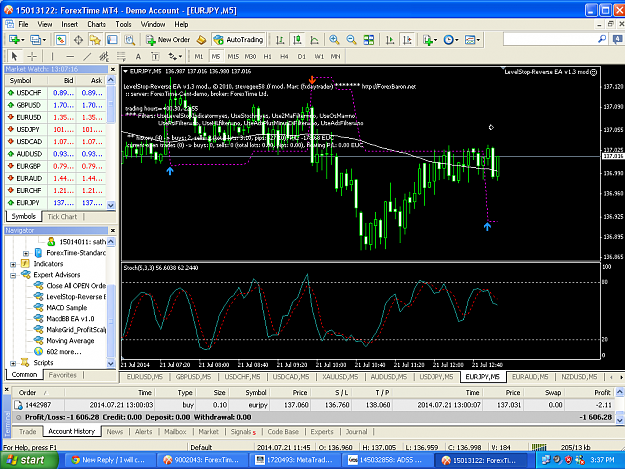
Task: Set timeframe to D1
Action: tap(302, 57)
